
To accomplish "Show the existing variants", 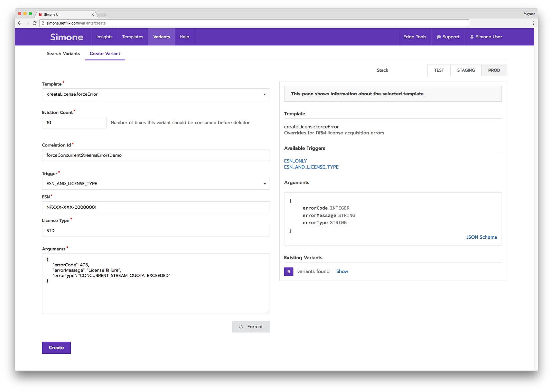I will 342,271.
